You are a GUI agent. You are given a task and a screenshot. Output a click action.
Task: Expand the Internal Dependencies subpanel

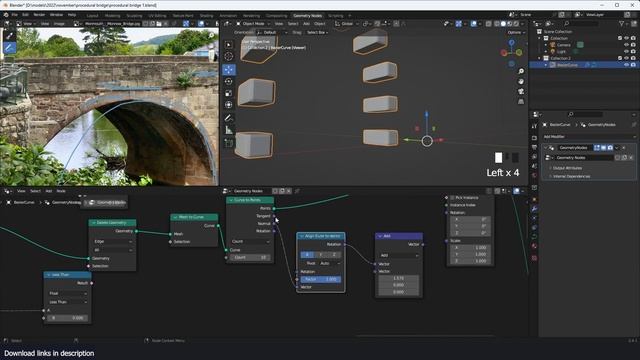571,176
